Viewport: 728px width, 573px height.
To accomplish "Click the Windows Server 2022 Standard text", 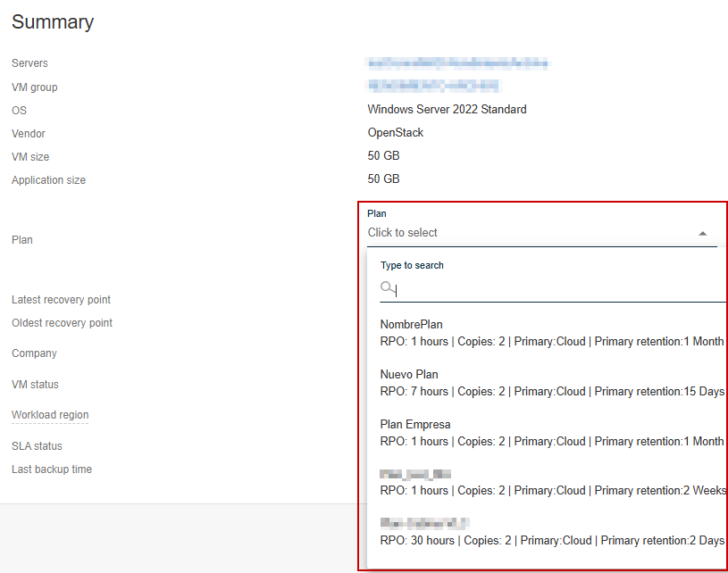I will [447, 110].
